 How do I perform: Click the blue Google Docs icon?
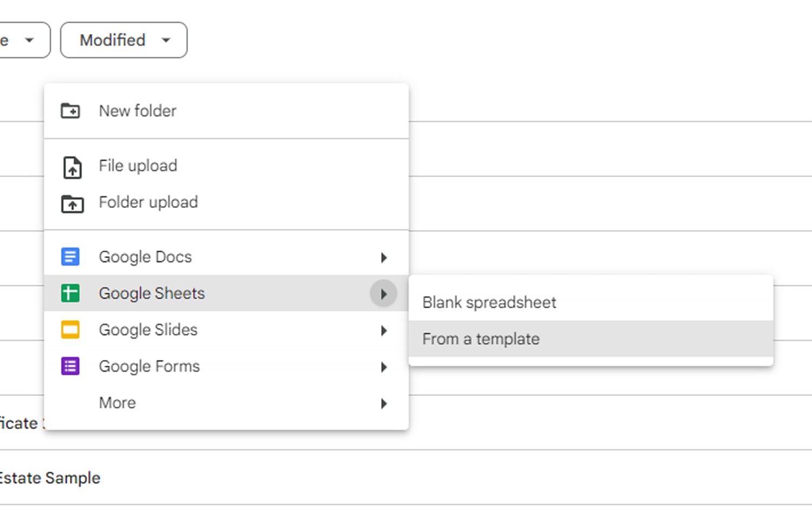70,257
